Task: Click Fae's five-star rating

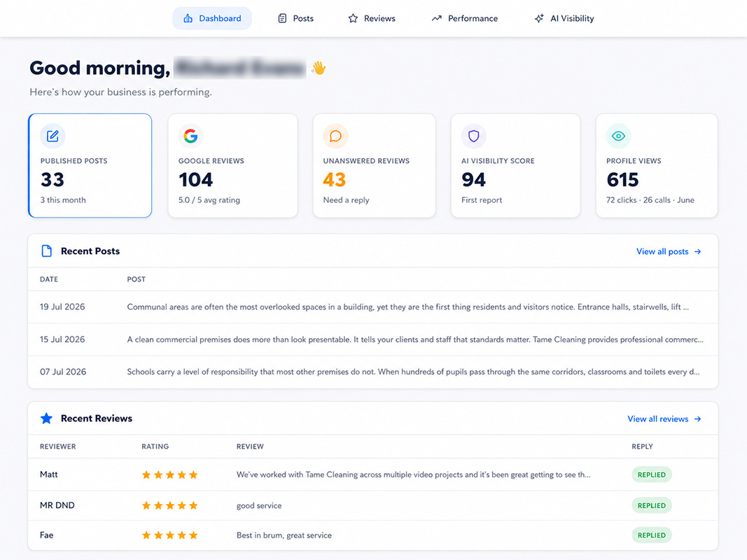Action: 169,535
